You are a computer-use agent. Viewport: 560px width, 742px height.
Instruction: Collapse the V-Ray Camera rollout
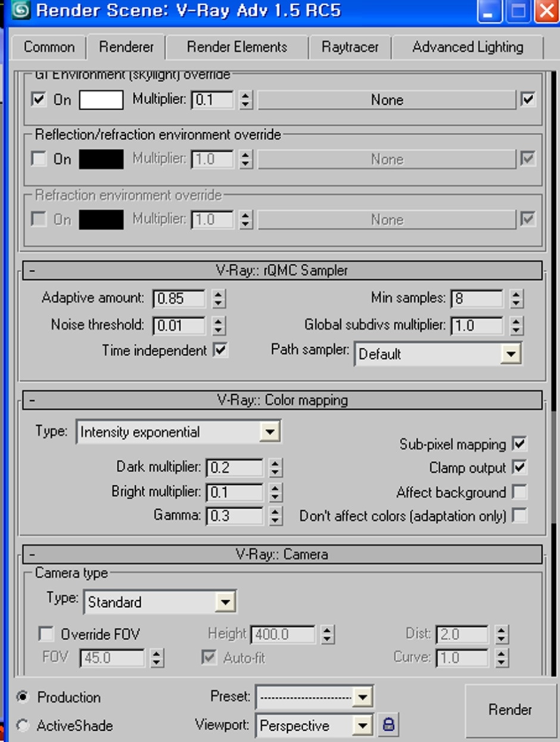coord(282,554)
